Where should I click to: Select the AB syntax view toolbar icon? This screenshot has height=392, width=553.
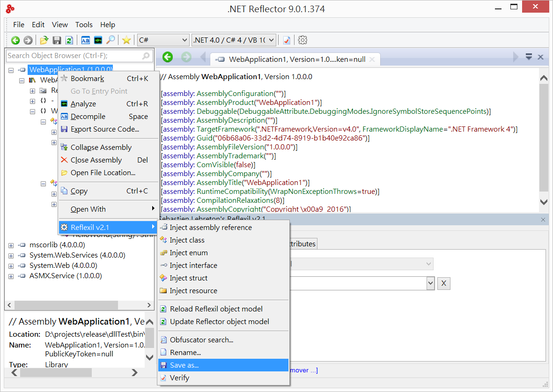click(85, 40)
